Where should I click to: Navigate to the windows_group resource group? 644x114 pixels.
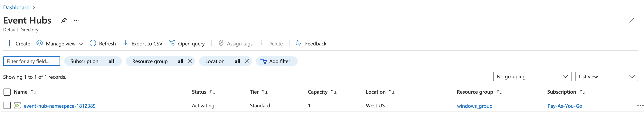click(475, 106)
